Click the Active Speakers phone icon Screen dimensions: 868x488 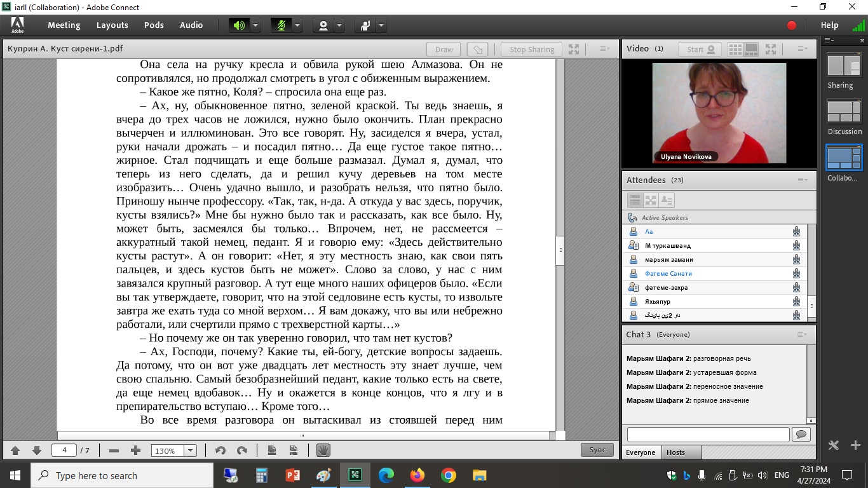[x=632, y=217]
